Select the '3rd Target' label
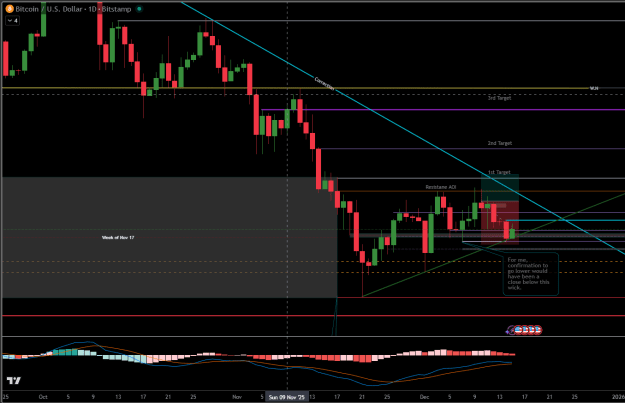 tap(499, 98)
